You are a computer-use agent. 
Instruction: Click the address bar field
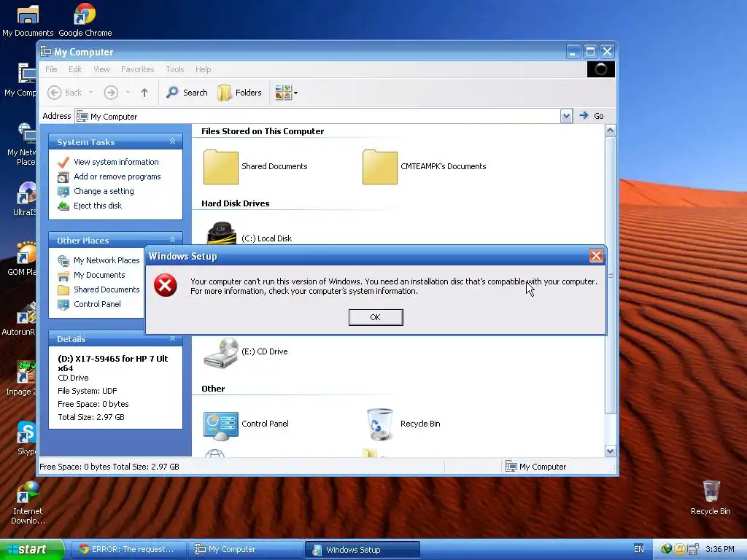(x=317, y=116)
